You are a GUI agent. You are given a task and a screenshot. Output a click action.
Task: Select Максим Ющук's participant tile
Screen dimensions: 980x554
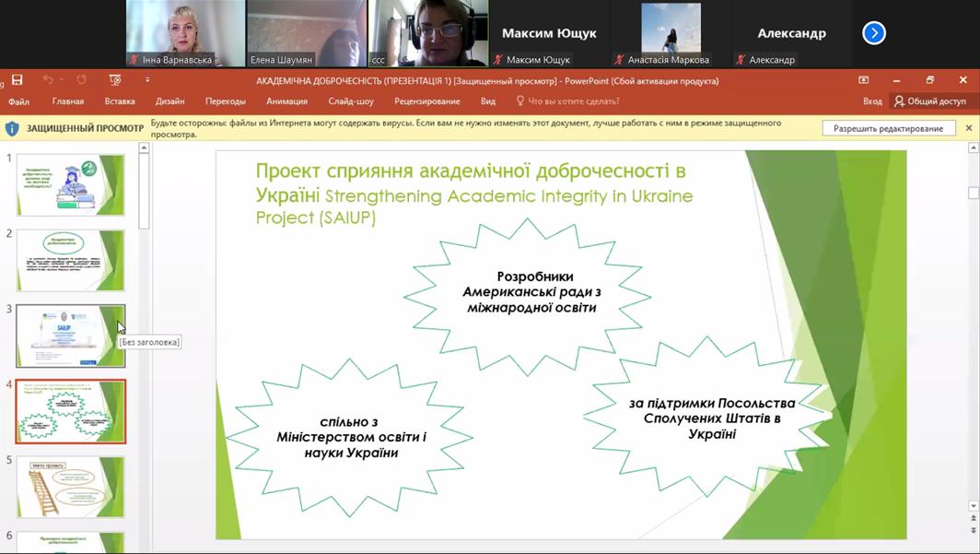pyautogui.click(x=549, y=33)
